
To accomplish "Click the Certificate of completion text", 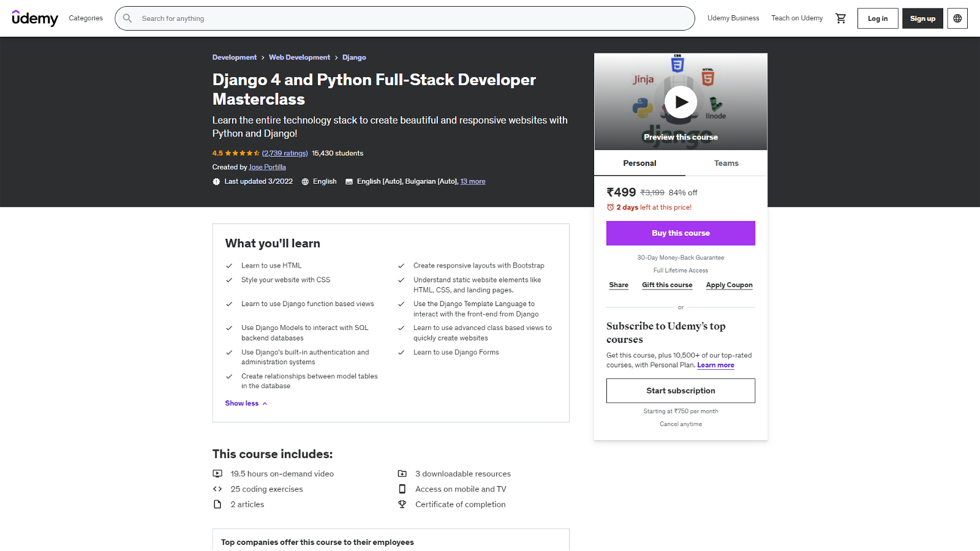I will (461, 504).
